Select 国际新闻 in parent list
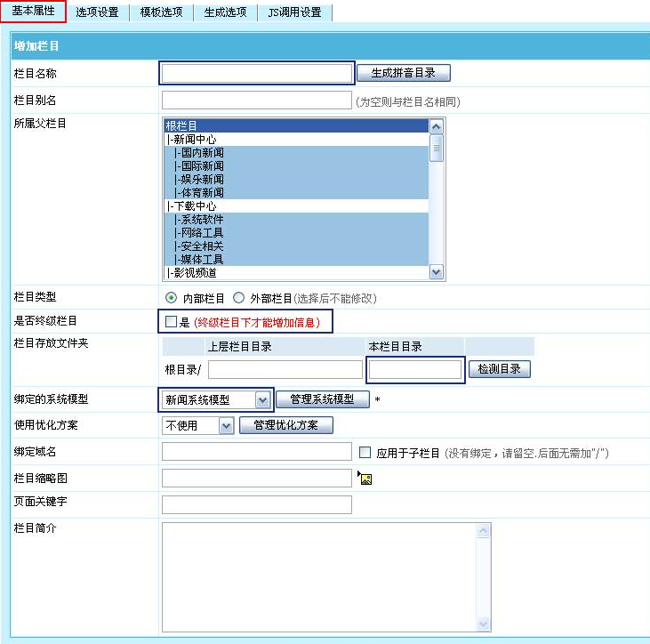This screenshot has width=650, height=644. (x=296, y=165)
